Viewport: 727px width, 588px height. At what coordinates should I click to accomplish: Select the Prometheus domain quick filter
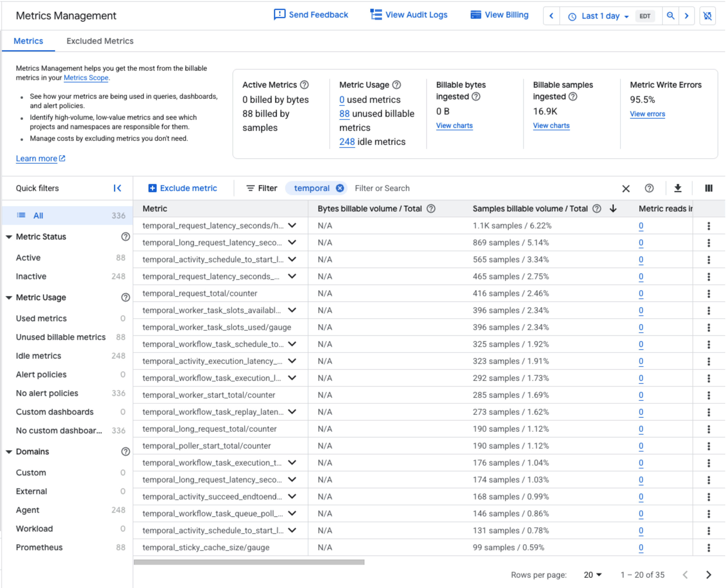39,547
